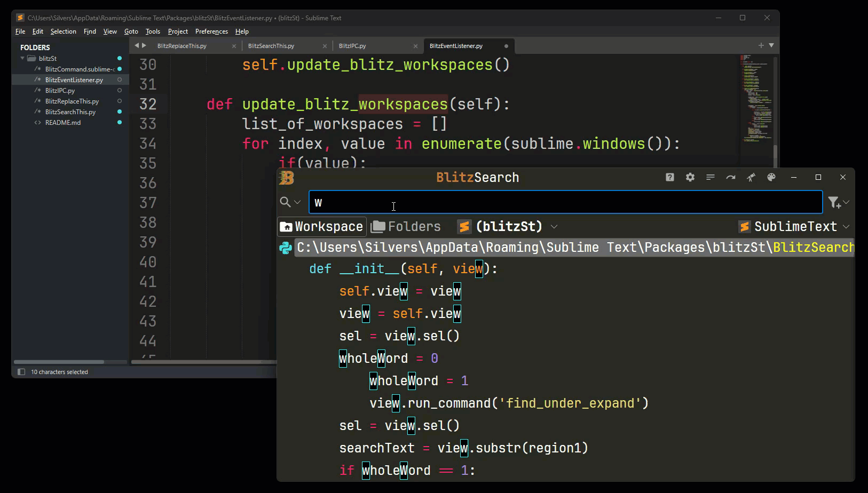Add new tab with plus icon in Sublime

(x=761, y=45)
